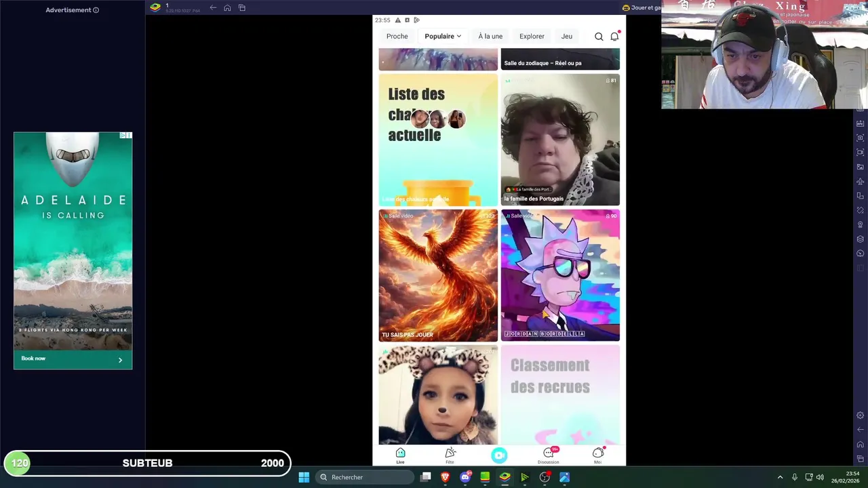Open notifications bell icon
Viewport: 868px width, 488px height.
[x=614, y=37]
